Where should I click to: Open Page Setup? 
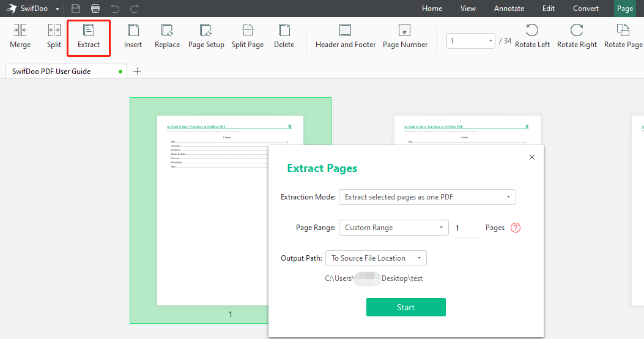point(206,37)
